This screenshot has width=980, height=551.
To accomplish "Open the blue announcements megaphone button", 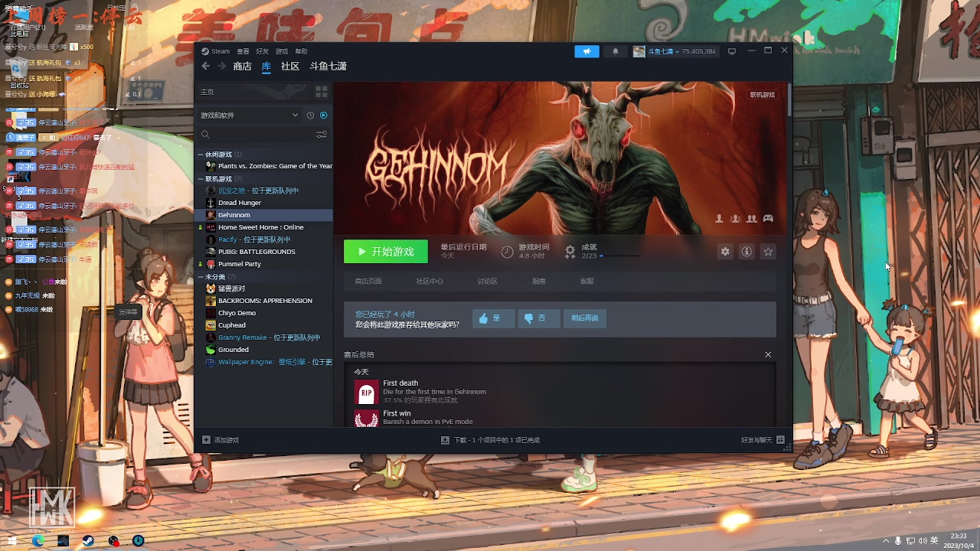I will (x=587, y=51).
